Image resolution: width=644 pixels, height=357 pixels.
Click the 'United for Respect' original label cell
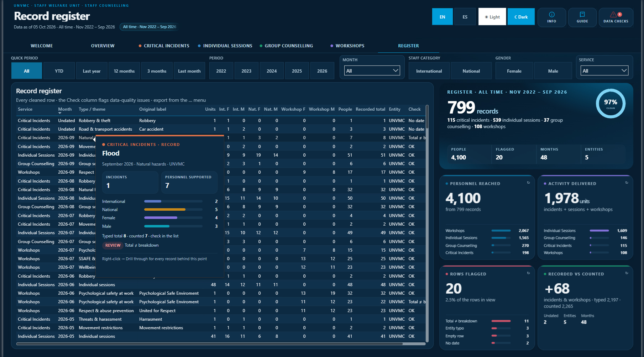pyautogui.click(x=157, y=310)
